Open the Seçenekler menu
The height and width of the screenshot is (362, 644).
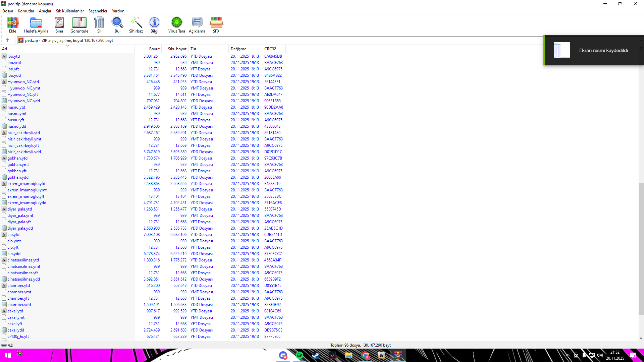pyautogui.click(x=98, y=11)
